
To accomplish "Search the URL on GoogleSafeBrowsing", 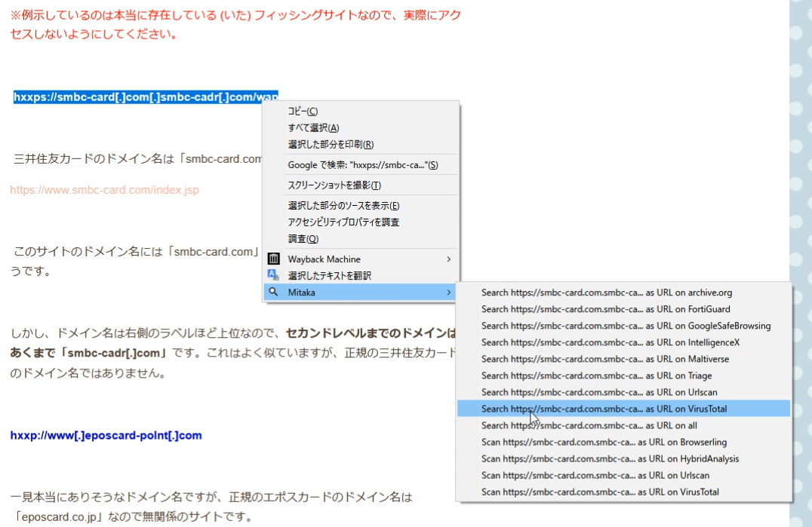I will click(x=623, y=326).
